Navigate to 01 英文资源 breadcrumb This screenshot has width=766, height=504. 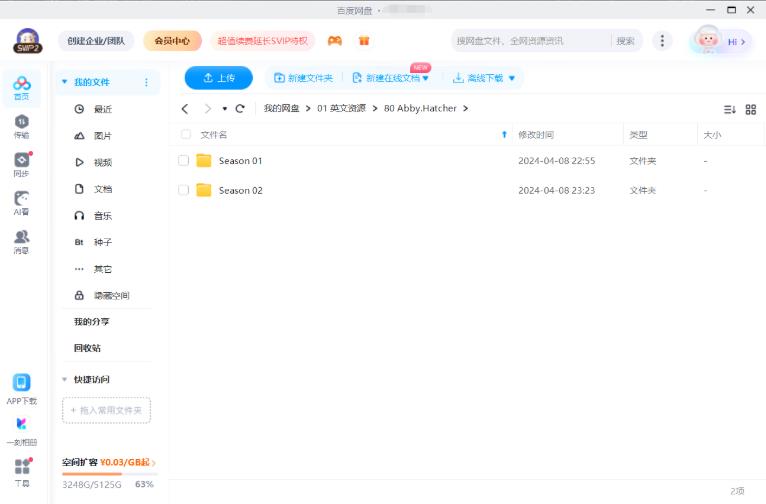point(341,108)
